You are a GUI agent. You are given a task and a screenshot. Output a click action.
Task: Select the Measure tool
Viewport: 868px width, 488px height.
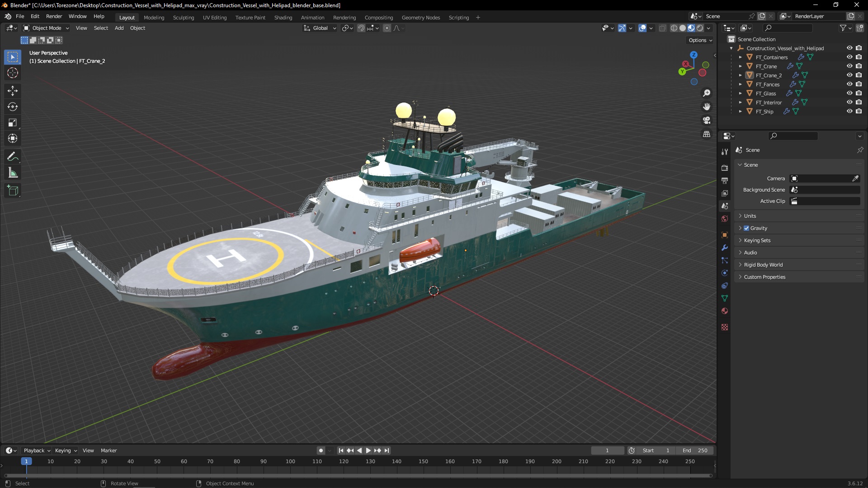click(13, 173)
